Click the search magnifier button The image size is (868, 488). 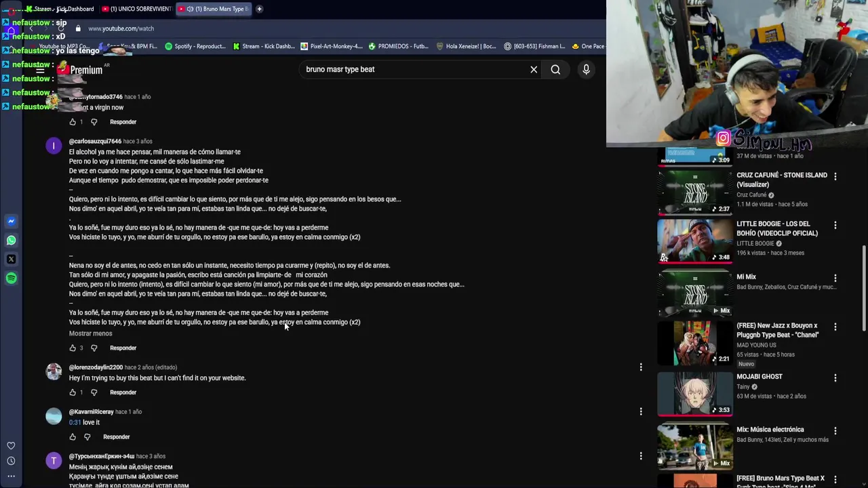[555, 69]
